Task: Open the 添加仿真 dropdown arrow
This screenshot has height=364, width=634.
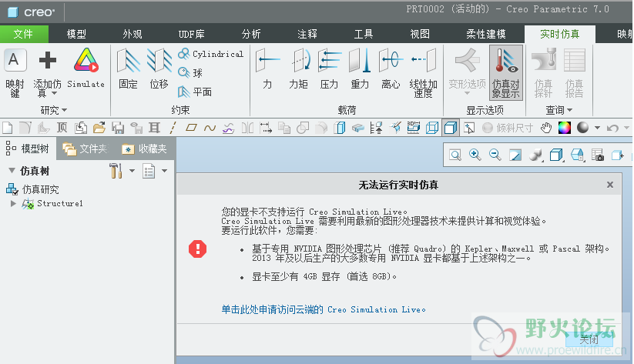Action: coord(54,94)
